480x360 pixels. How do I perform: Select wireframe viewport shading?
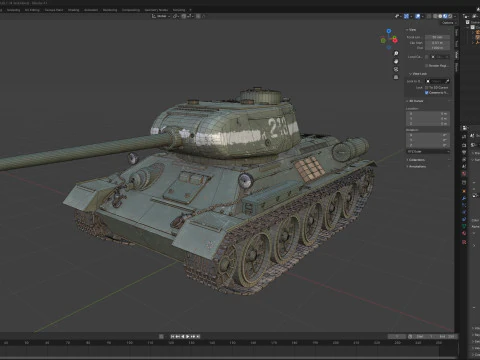(x=435, y=16)
